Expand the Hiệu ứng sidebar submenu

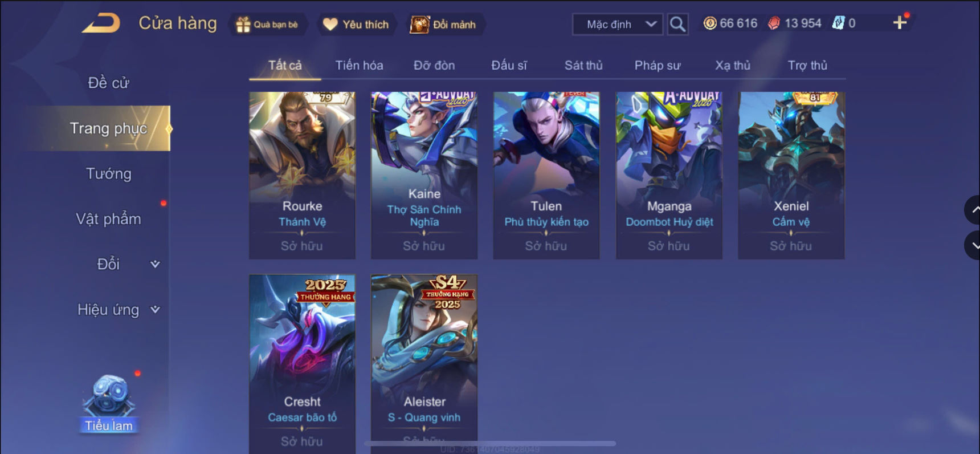(154, 310)
